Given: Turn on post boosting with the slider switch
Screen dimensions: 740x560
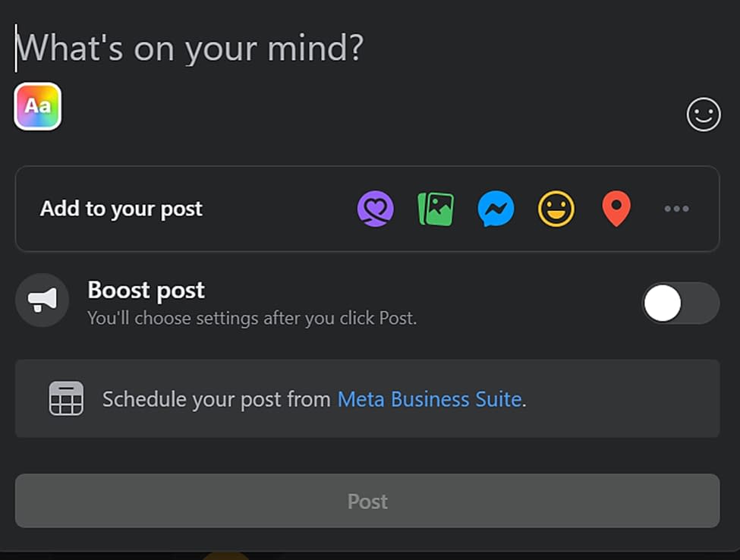Looking at the screenshot, I should pos(680,302).
